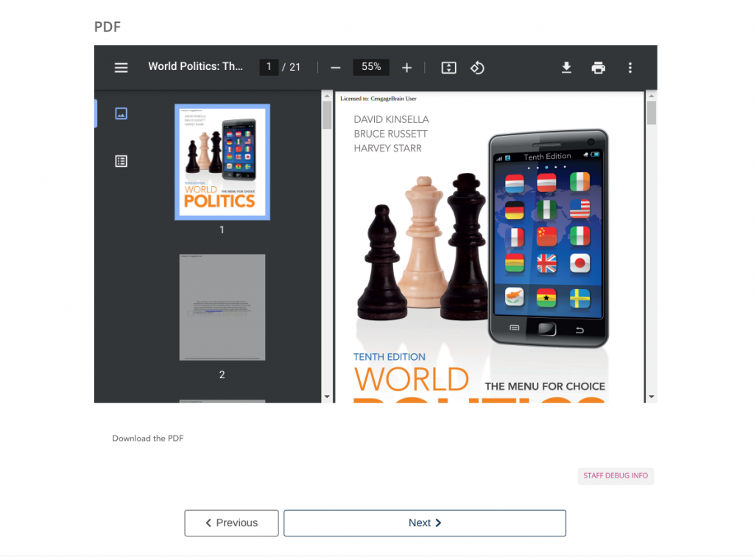Viewport: 754px width, 560px height.
Task: Select the page 1 thumbnail
Action: (222, 162)
